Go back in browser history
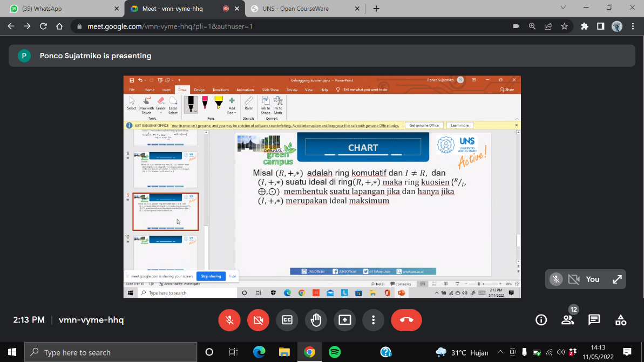 11,26
